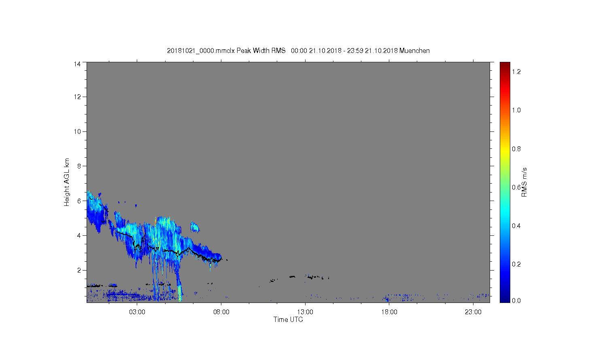Click the colorbar value 1.0

point(516,110)
